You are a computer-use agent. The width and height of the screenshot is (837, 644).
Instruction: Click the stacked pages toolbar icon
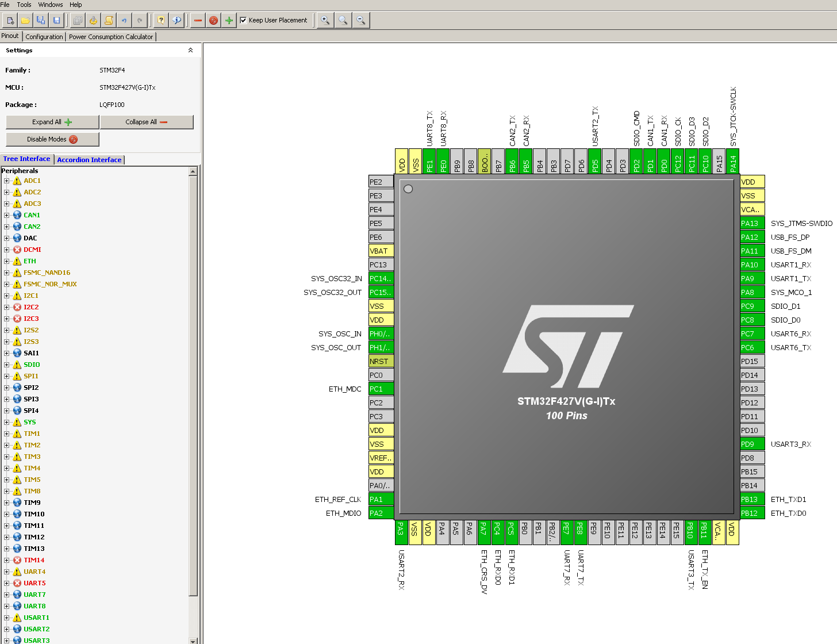pos(78,20)
